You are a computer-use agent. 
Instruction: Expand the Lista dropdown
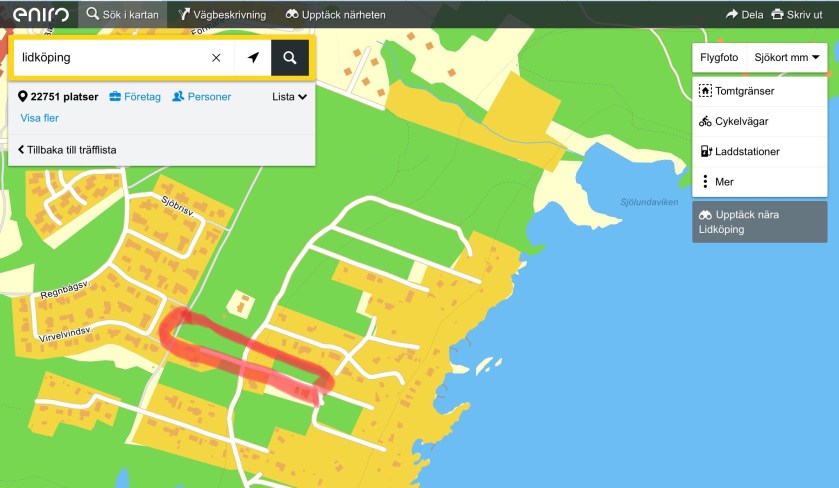289,97
